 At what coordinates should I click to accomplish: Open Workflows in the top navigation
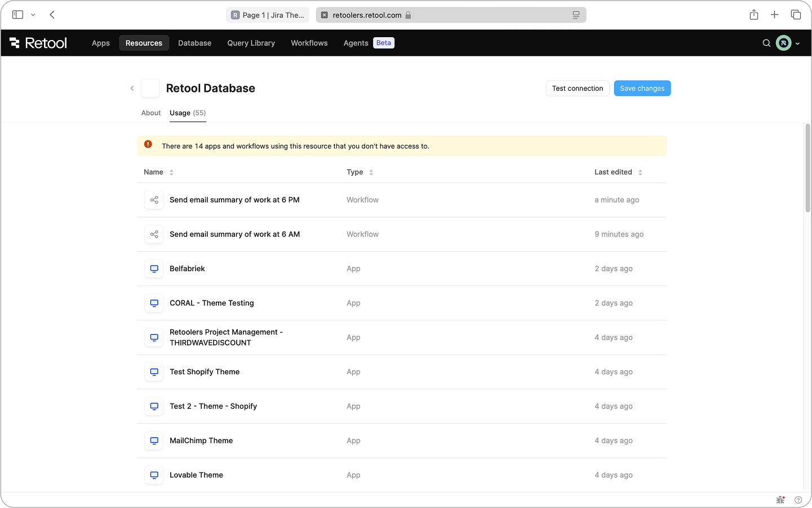pos(309,43)
